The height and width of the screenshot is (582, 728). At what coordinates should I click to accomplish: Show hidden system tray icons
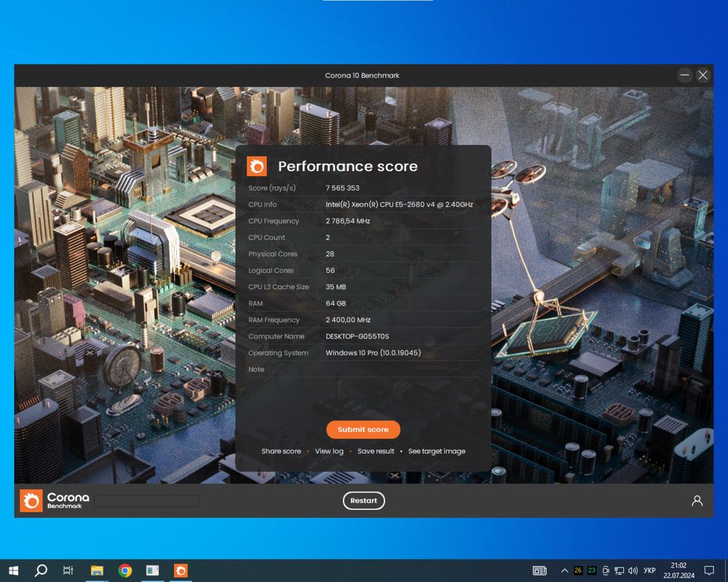[x=565, y=570]
